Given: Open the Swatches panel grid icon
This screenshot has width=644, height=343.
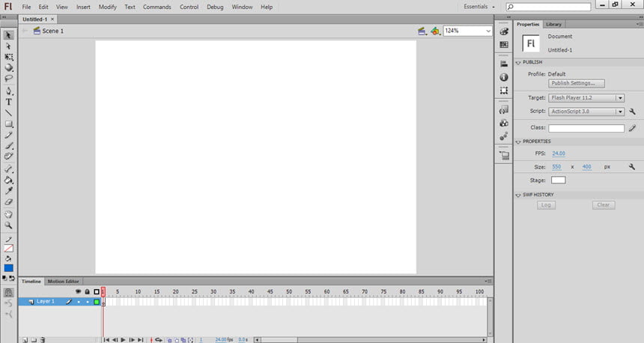Looking at the screenshot, I should click(504, 45).
